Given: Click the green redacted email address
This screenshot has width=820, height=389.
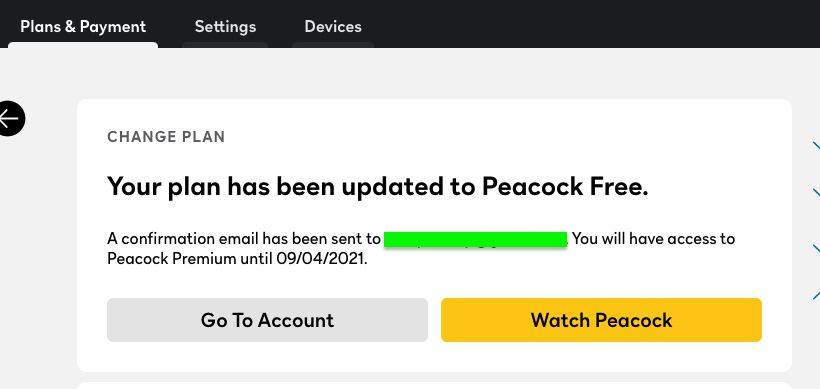Looking at the screenshot, I should [475, 239].
